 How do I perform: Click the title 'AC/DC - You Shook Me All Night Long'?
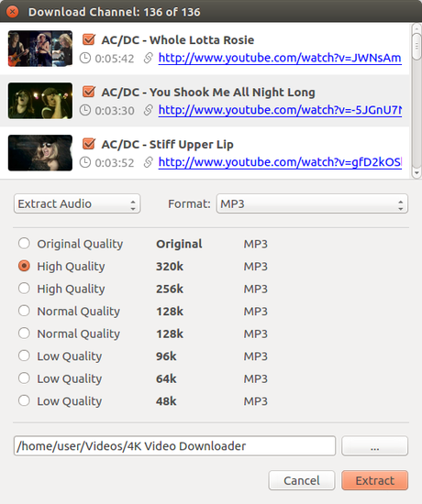coord(208,93)
